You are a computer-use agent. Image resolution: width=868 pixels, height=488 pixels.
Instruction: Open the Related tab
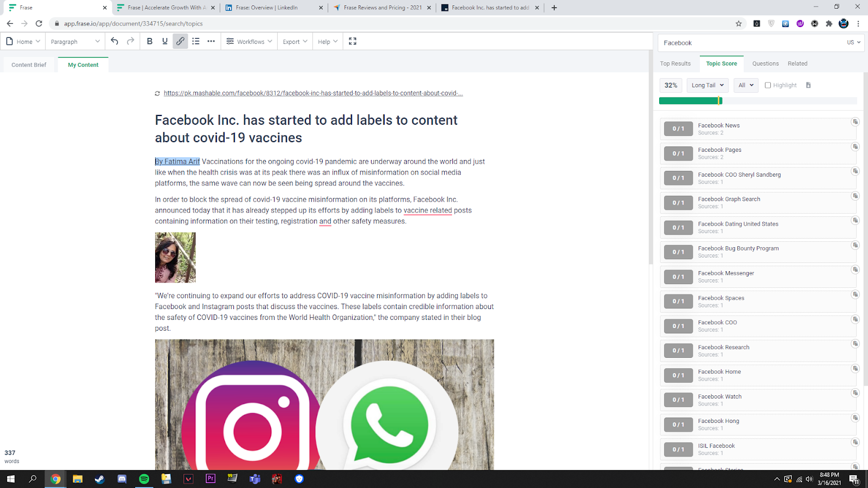tap(797, 63)
